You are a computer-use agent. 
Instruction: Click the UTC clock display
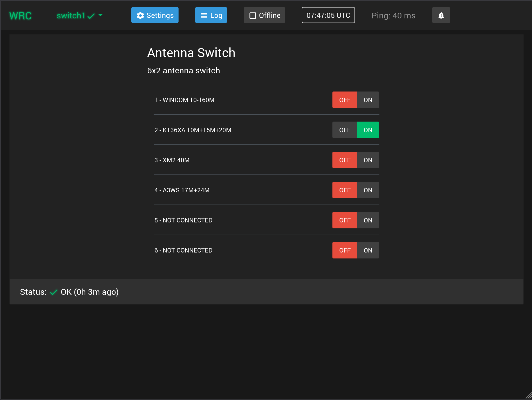coord(328,15)
